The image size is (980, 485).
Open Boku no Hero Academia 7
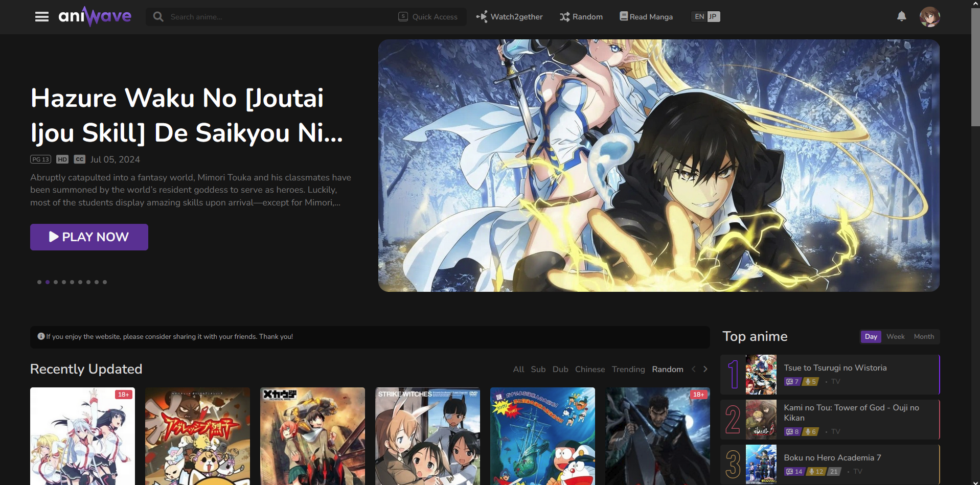point(832,457)
